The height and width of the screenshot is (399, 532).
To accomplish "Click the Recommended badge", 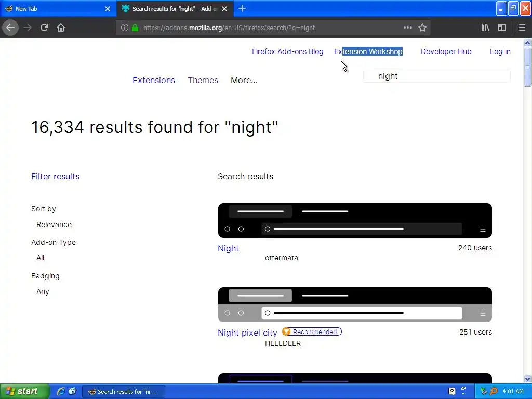I will coord(312,332).
